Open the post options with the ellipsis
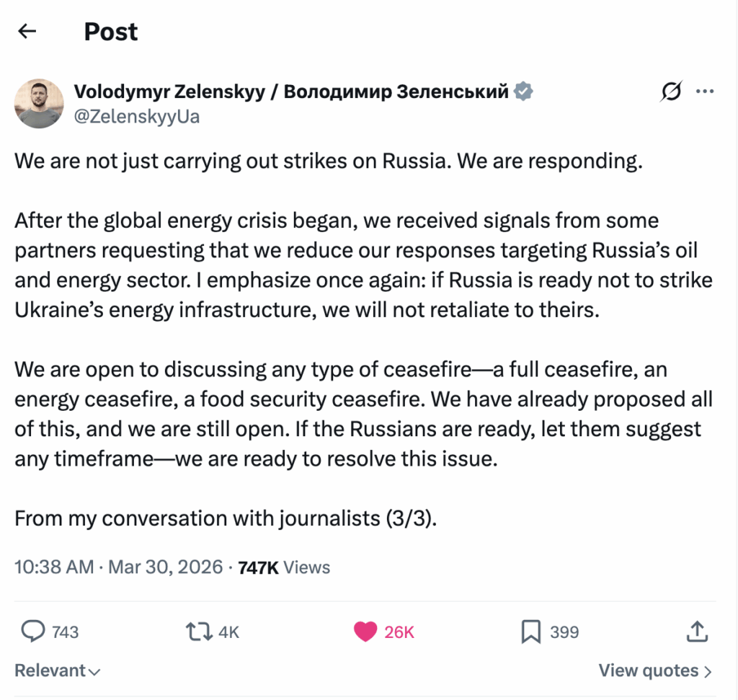The image size is (738, 700). (x=705, y=91)
